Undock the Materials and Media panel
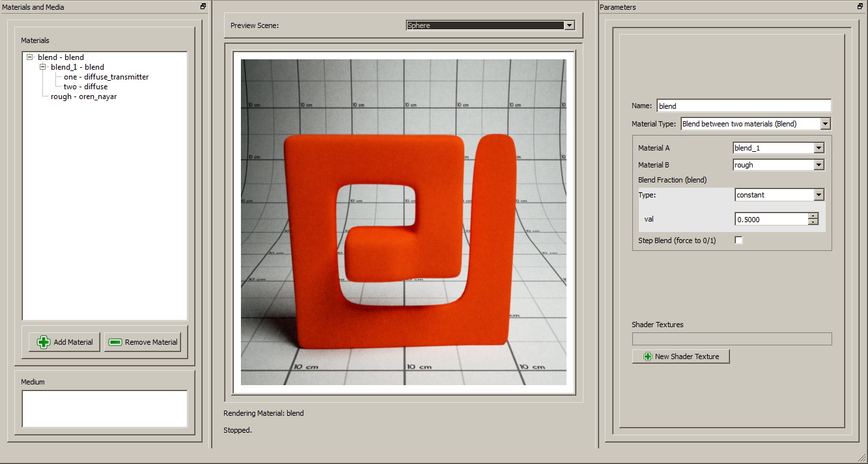This screenshot has width=868, height=464. 203,7
